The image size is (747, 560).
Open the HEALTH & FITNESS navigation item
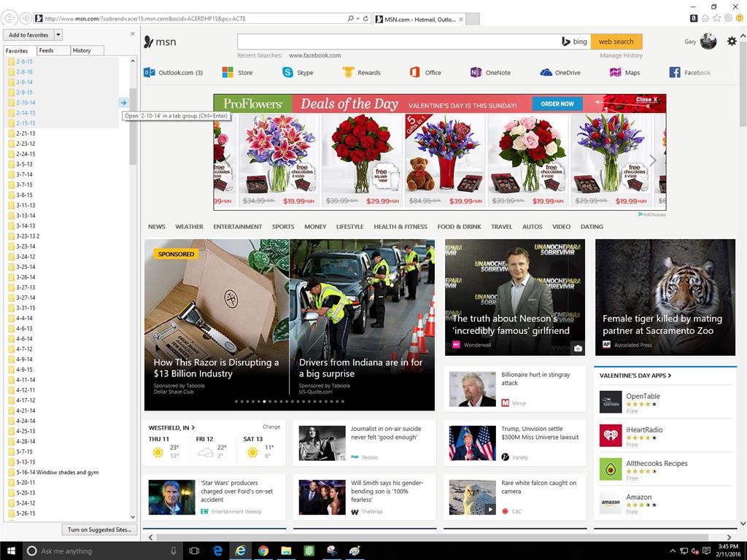pos(400,227)
